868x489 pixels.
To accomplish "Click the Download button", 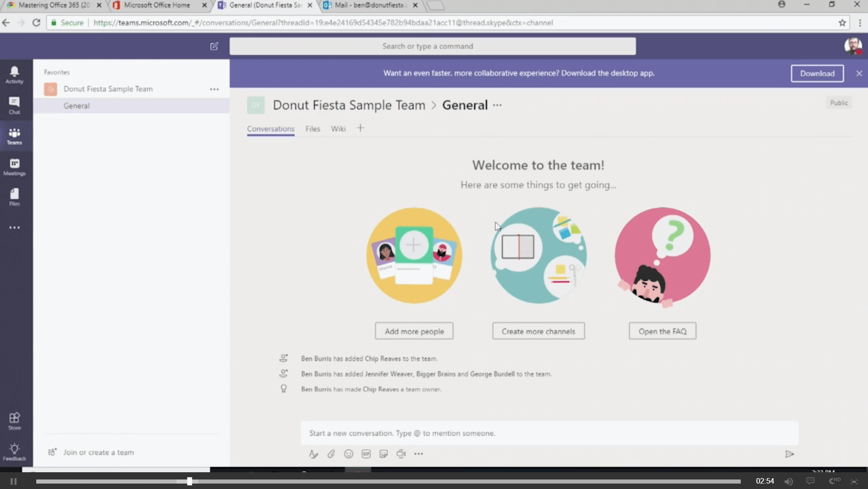I will [x=817, y=73].
